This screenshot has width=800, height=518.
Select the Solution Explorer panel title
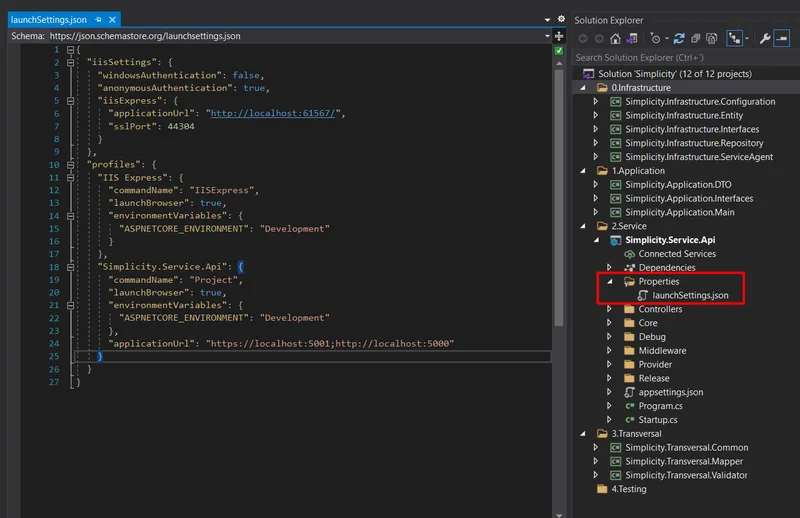[x=609, y=20]
